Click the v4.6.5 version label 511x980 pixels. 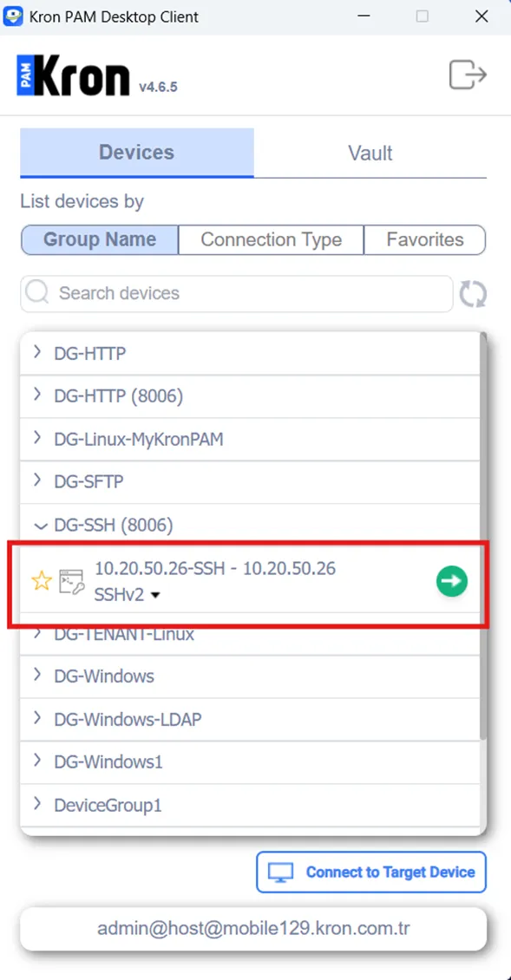click(x=158, y=87)
